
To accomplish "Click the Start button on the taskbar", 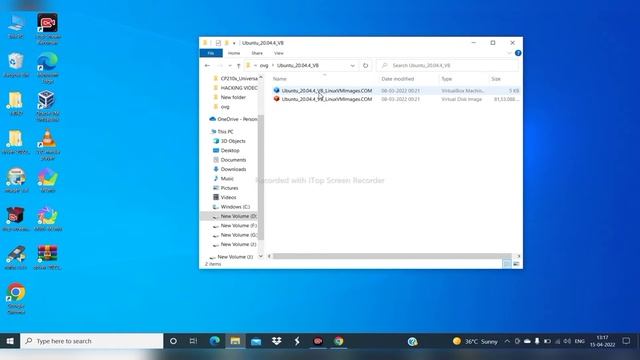I will tap(10, 341).
